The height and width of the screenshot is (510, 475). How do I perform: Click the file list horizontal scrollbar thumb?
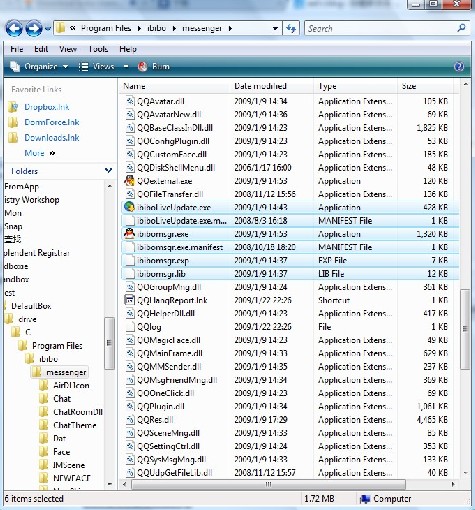click(269, 484)
